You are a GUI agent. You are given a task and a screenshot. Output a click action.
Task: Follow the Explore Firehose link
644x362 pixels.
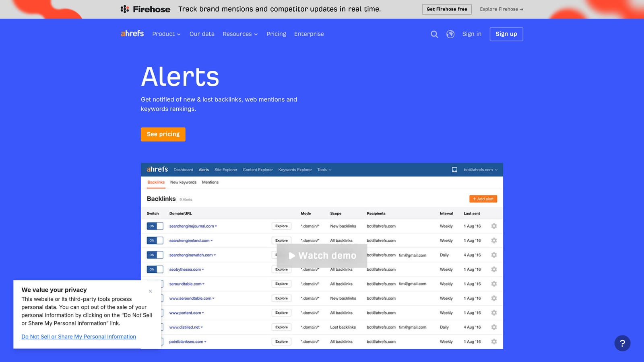[x=502, y=9]
